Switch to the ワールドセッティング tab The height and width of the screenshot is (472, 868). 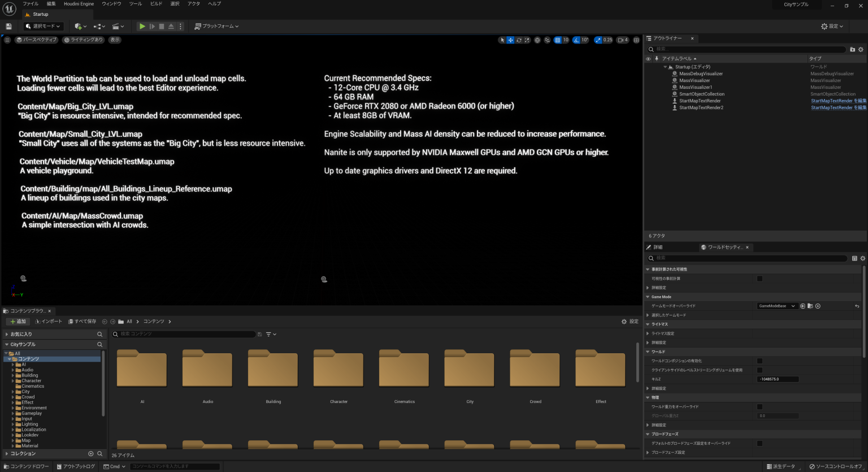point(724,247)
